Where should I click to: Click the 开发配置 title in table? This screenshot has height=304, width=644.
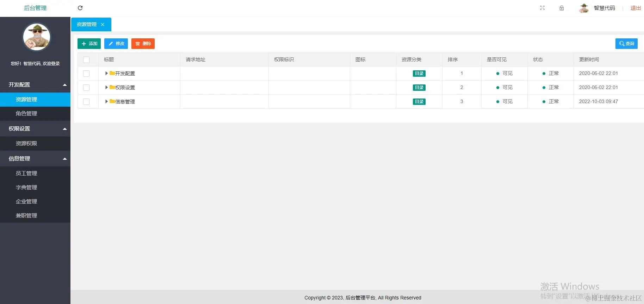(125, 74)
